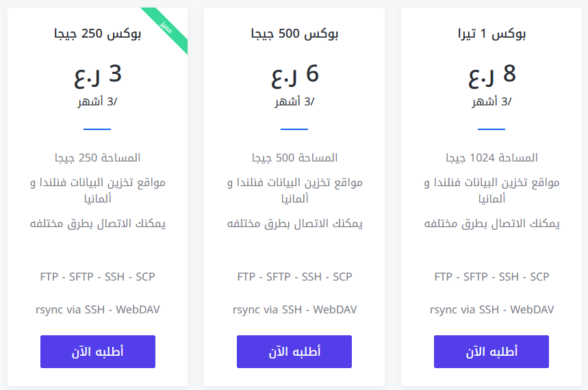Select the "بوكس 500 جيجا" plan title
The image size is (588, 390).
[294, 34]
